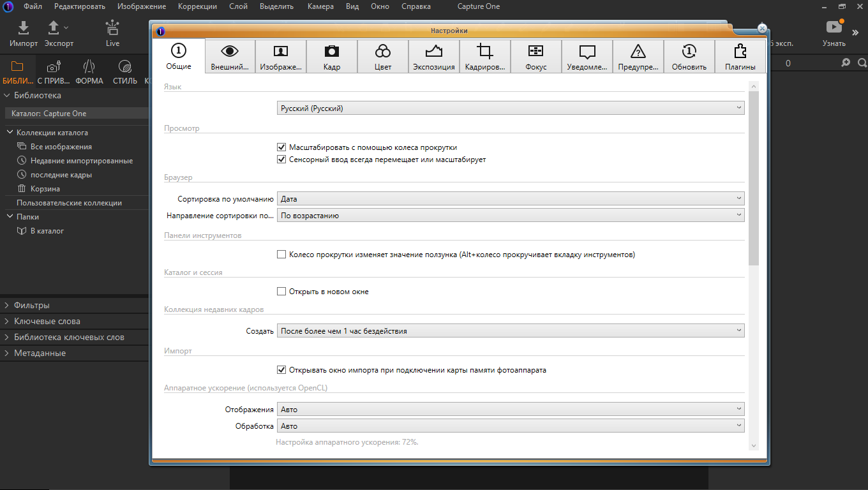
Task: Open the Уведомле... speech-bubble tab
Action: click(587, 57)
